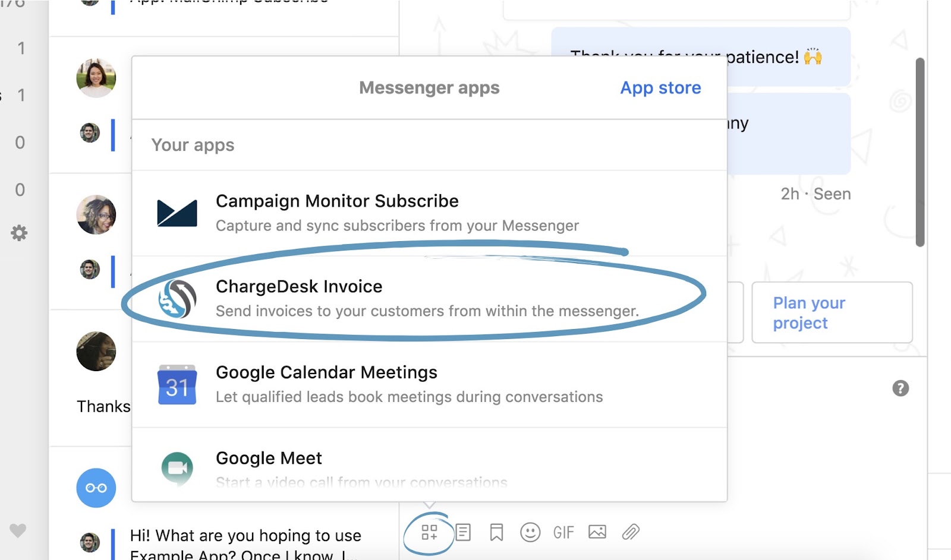951x560 pixels.
Task: Select ChargeDesk Invoice app
Action: [x=429, y=299]
